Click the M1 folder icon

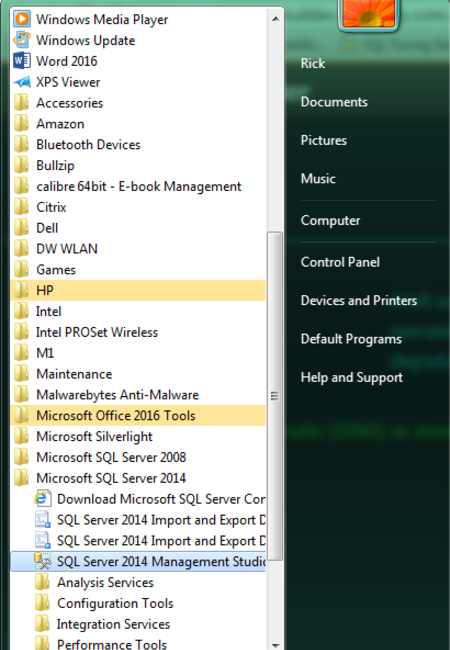[x=21, y=352]
